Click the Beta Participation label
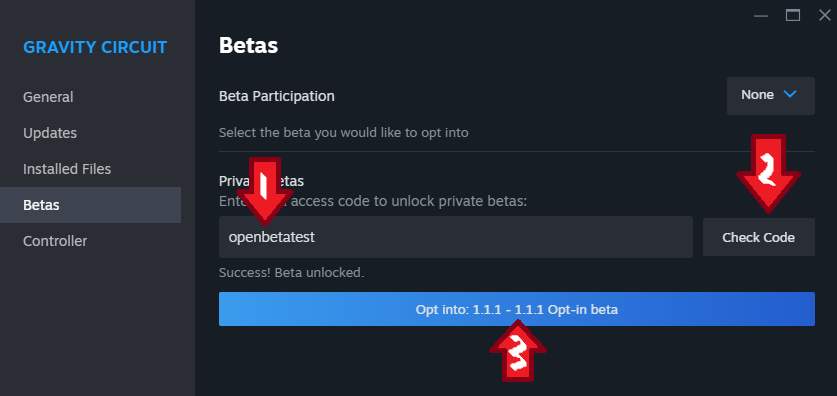The image size is (837, 396). (277, 96)
